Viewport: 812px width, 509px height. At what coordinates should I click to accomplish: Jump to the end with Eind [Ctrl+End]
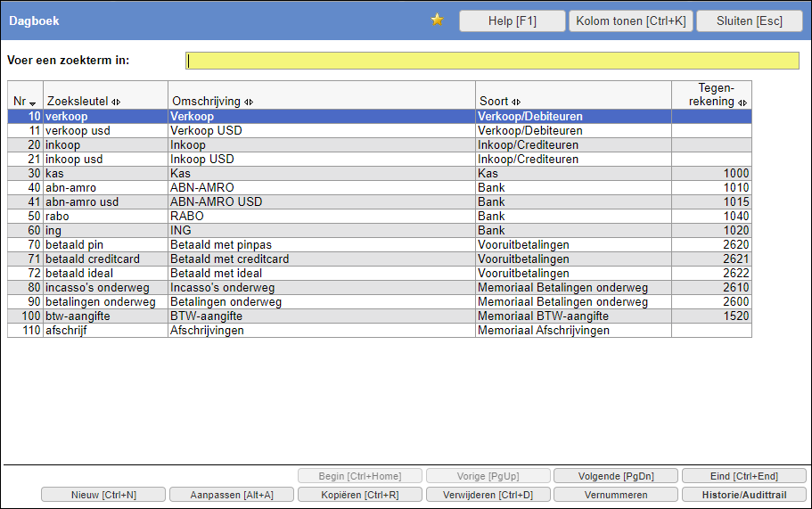(743, 476)
